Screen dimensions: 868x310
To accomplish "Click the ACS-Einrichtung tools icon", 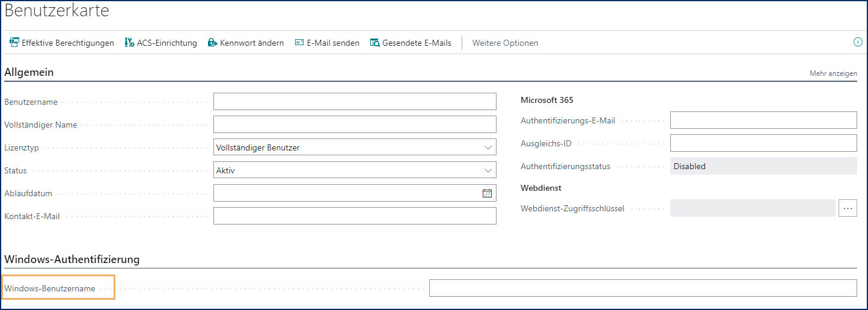I will point(129,43).
